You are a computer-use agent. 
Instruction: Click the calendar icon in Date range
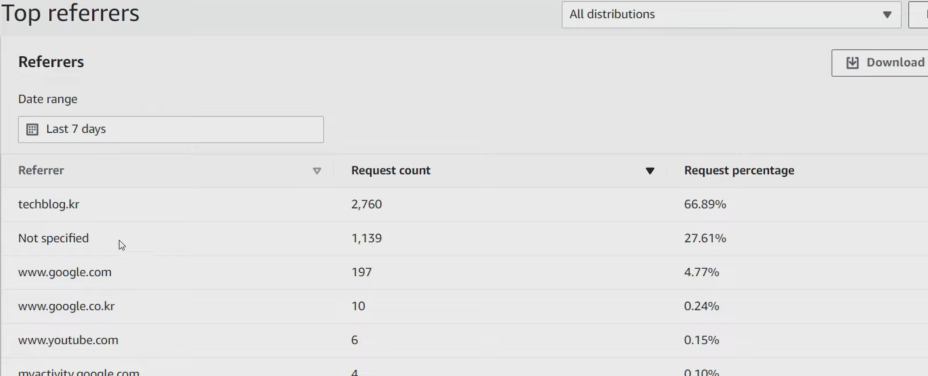[33, 129]
